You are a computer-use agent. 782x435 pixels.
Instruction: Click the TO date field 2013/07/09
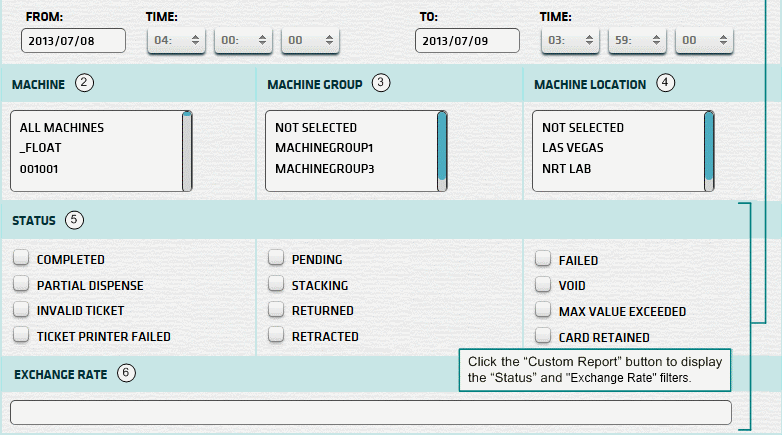[467, 40]
